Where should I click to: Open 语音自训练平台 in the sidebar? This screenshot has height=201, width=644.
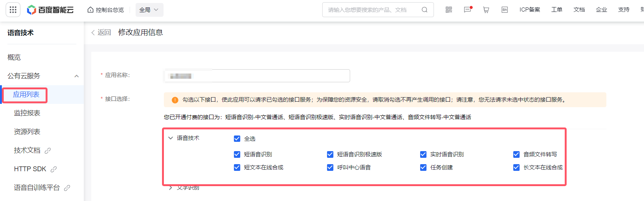(37, 188)
